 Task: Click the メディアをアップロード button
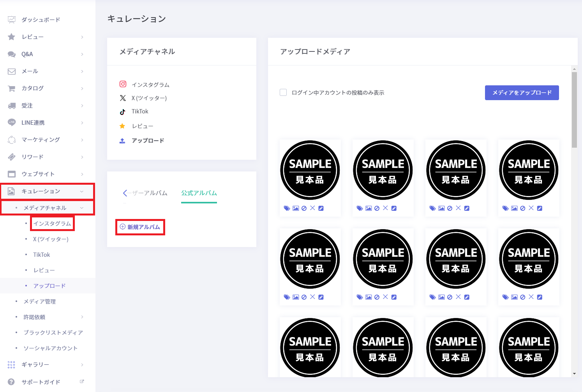click(x=522, y=93)
